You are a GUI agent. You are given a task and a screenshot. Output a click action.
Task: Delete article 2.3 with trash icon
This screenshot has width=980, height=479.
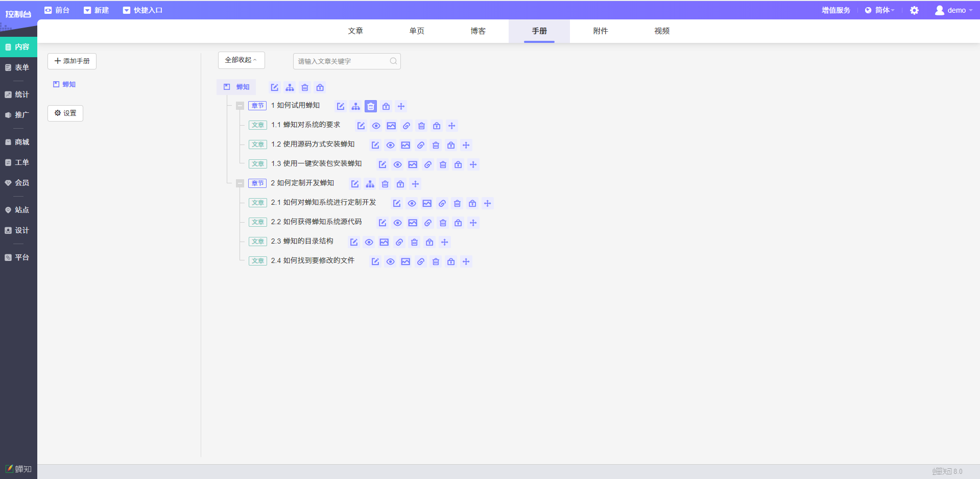click(x=415, y=242)
